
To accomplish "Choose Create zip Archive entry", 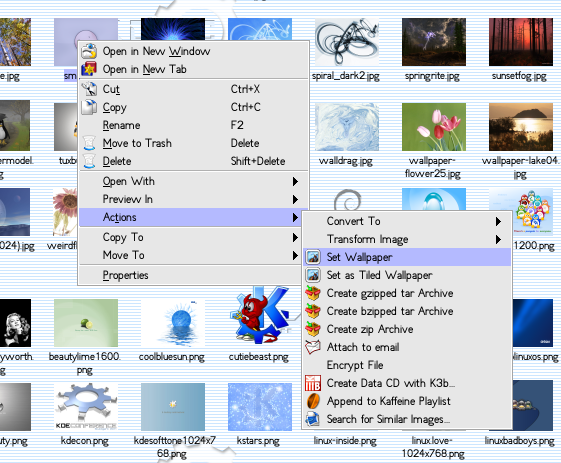I will pos(407,329).
